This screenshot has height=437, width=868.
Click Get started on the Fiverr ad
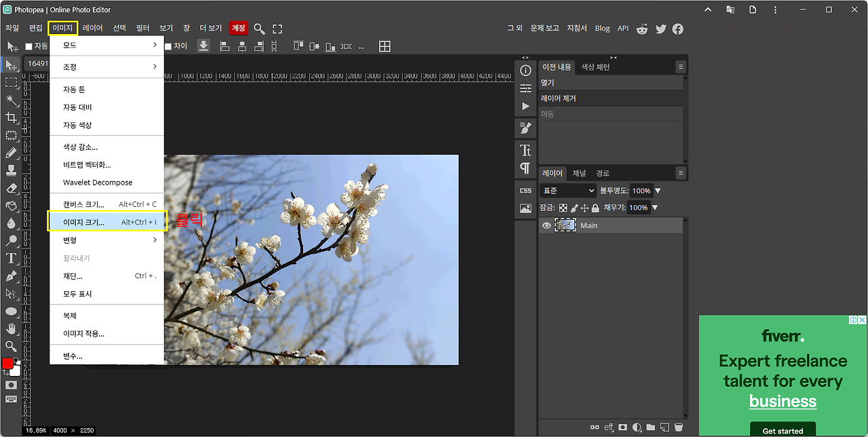[783, 430]
